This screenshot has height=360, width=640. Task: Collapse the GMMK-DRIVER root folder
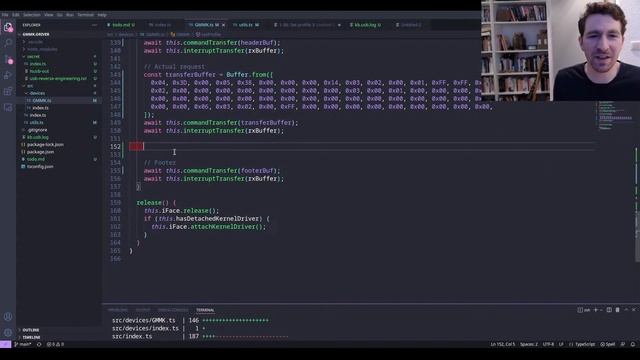[x=36, y=34]
